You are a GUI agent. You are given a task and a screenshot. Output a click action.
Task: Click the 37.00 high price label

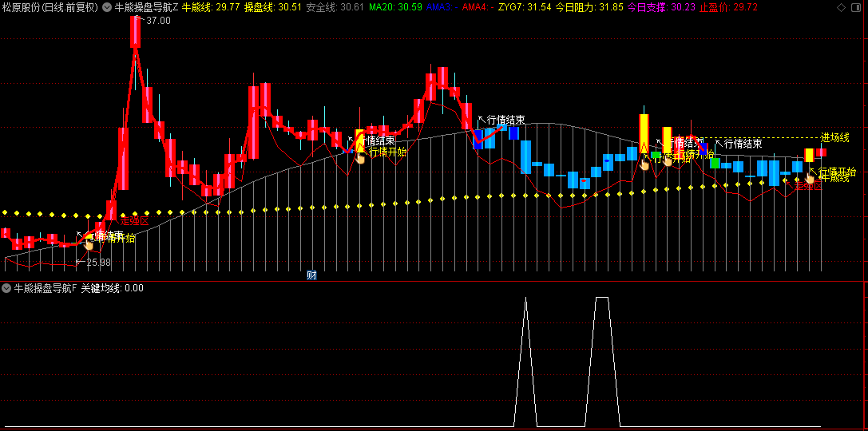point(159,21)
